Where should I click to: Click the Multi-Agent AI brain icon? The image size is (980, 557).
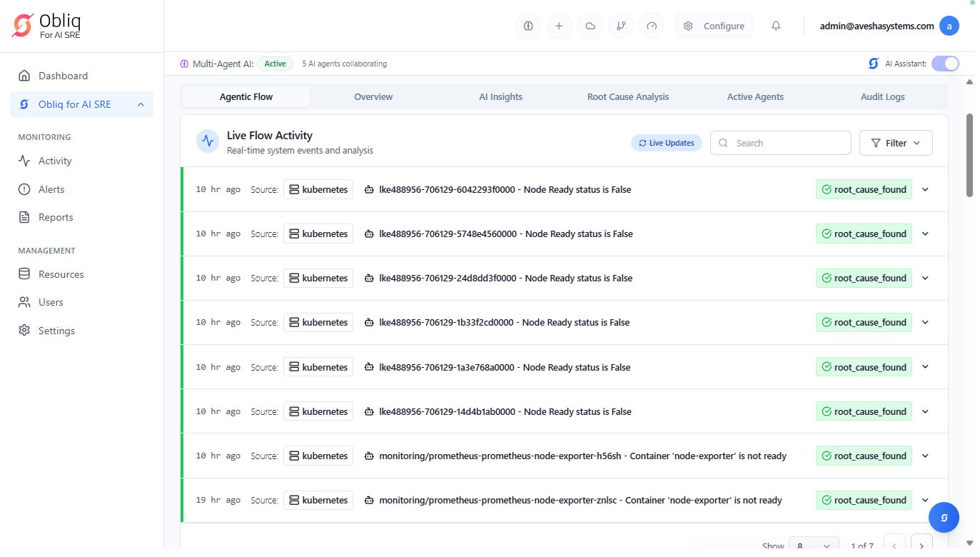tap(184, 64)
